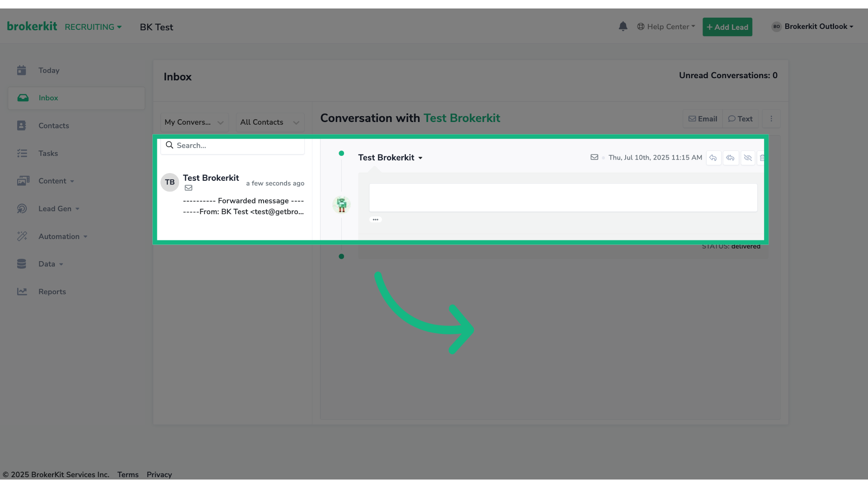
Task: Click the Today calendar icon
Action: (22, 70)
